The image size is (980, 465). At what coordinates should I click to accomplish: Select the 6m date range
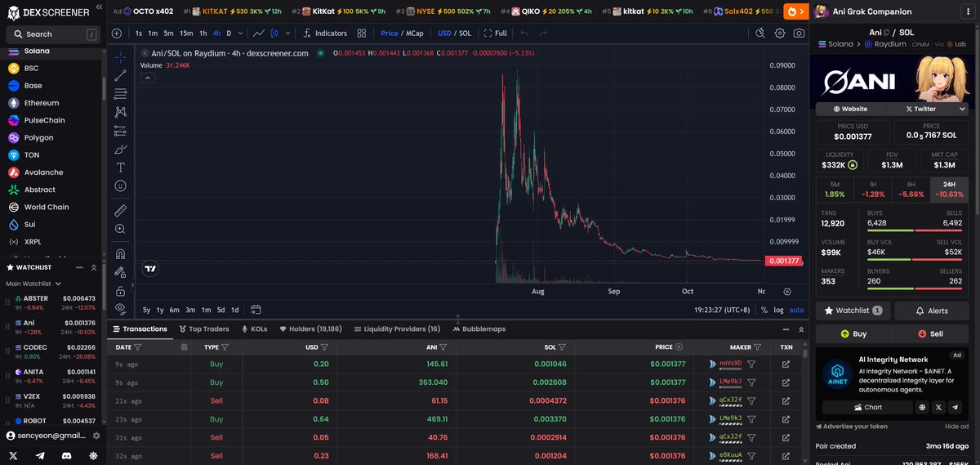(x=174, y=310)
